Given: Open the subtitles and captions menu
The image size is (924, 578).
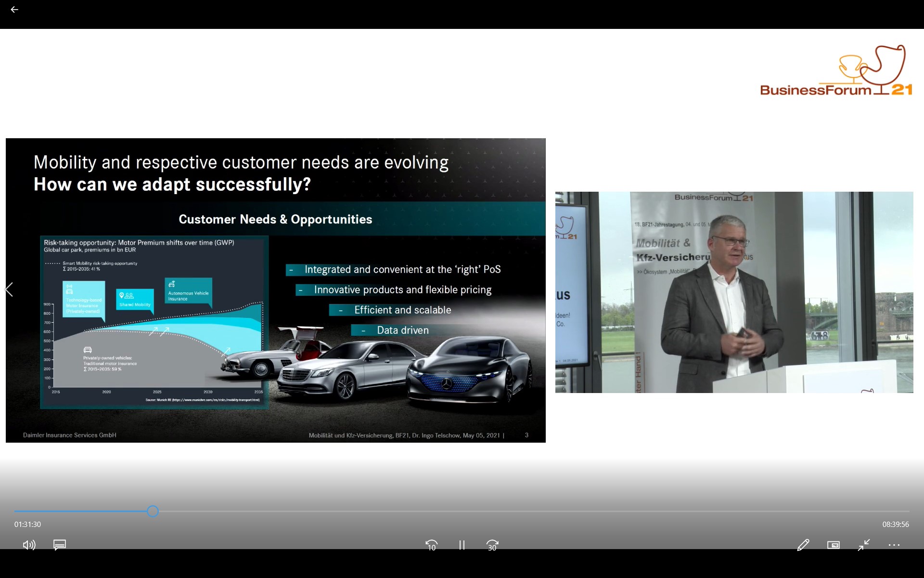Looking at the screenshot, I should pyautogui.click(x=60, y=545).
